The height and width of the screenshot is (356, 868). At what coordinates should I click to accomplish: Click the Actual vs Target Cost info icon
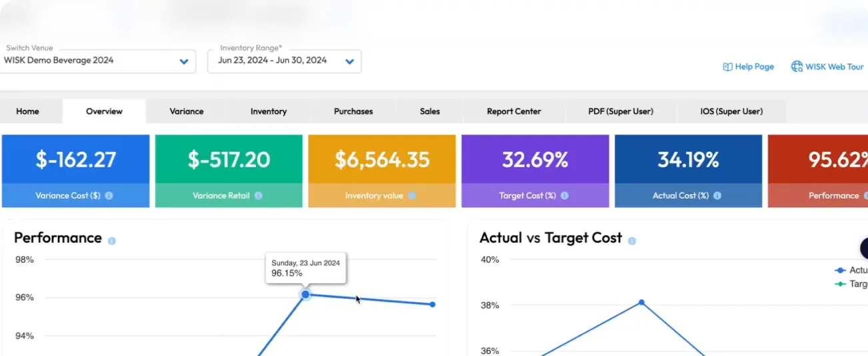coord(632,241)
